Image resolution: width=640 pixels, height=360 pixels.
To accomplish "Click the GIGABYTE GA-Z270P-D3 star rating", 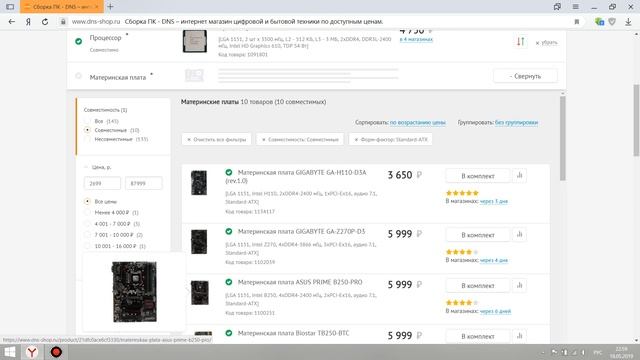I will [x=462, y=252].
